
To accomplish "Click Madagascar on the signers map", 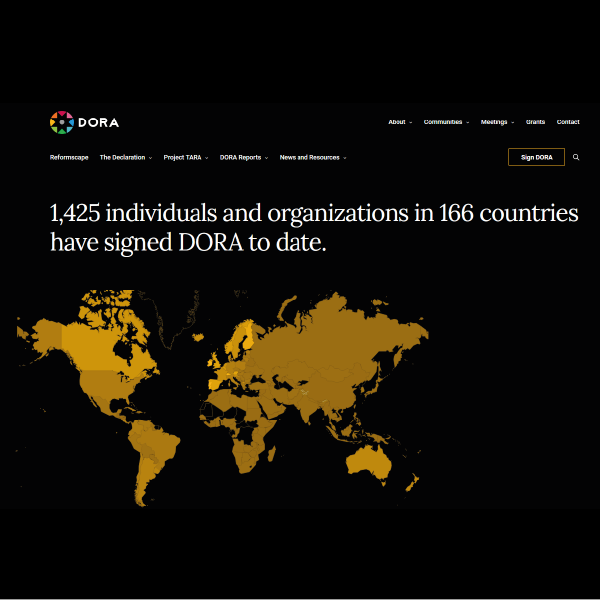I will tap(271, 455).
